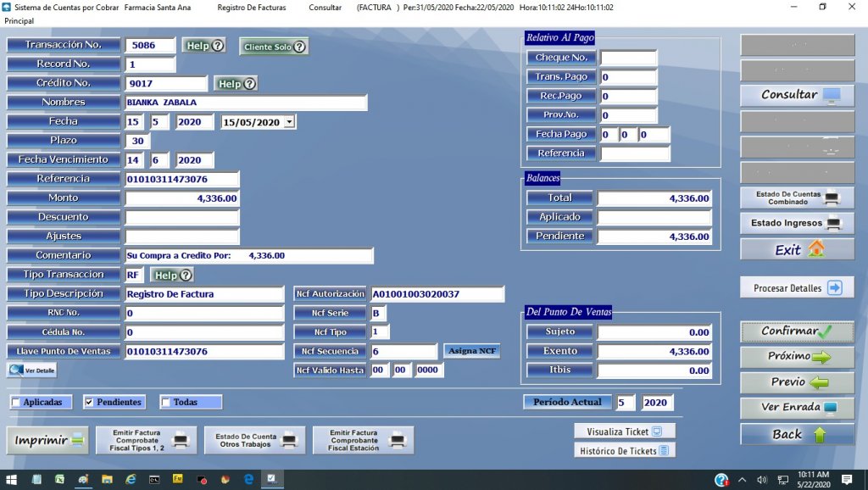Click Exit button with house icon

[797, 250]
